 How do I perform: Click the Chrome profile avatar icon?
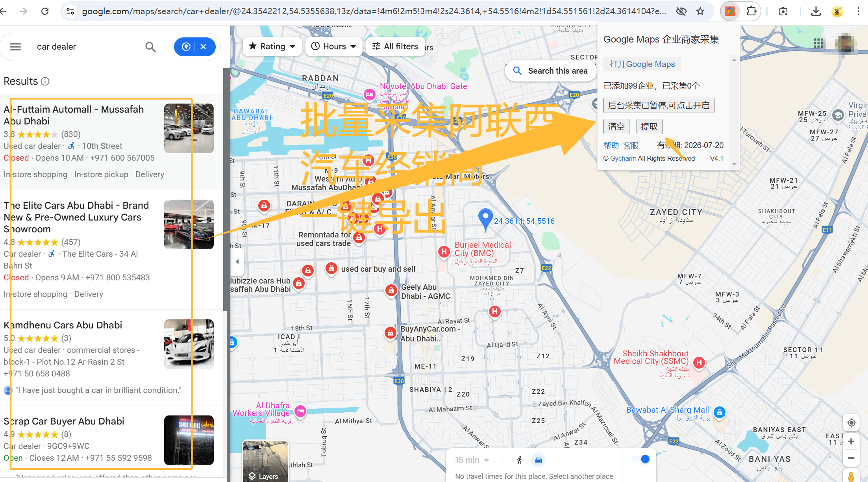(x=837, y=11)
